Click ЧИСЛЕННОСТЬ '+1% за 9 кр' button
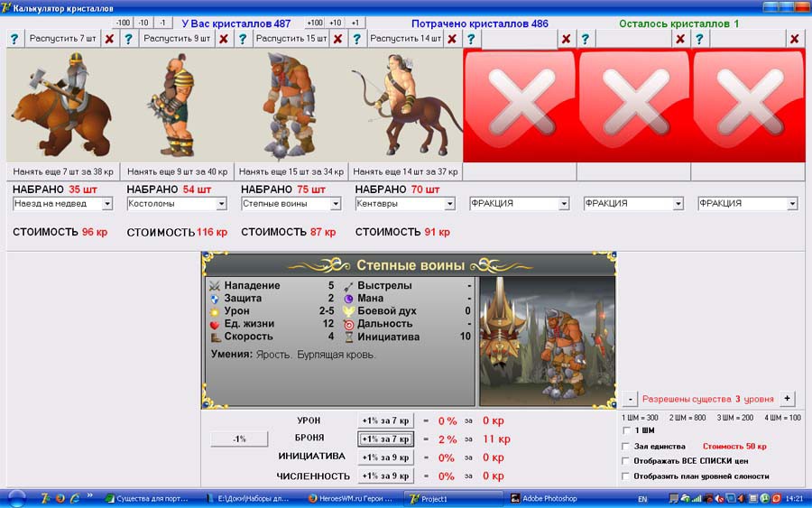812x508 pixels. (385, 476)
